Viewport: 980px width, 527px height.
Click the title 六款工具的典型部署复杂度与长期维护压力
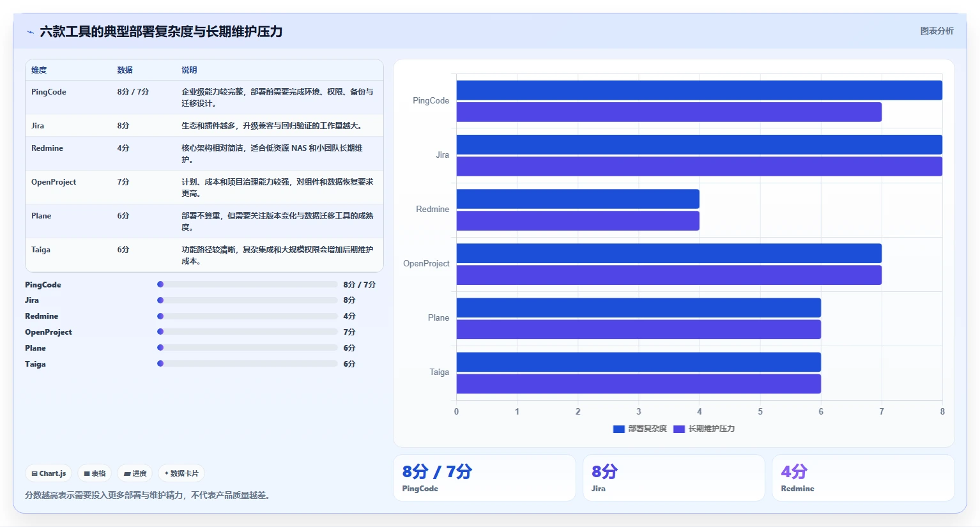161,31
